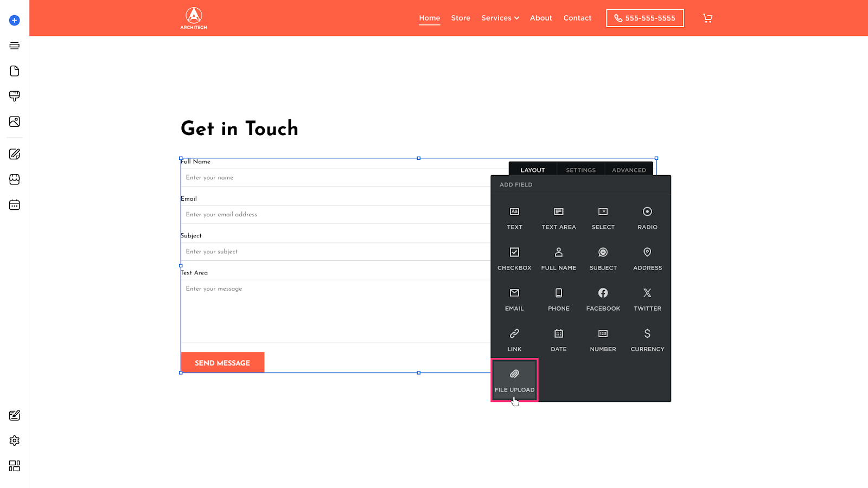This screenshot has height=488, width=868.
Task: Open the settings gear icon in sidebar
Action: click(x=15, y=441)
